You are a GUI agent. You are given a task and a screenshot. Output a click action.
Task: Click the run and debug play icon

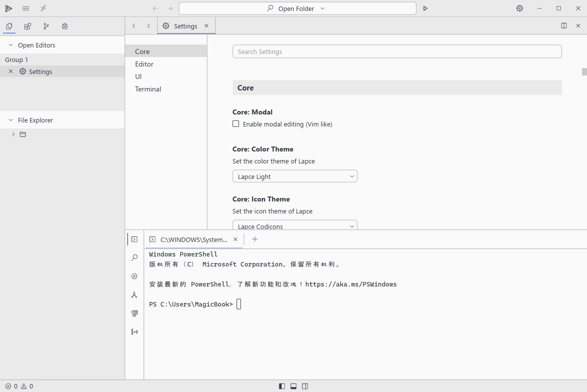(425, 8)
